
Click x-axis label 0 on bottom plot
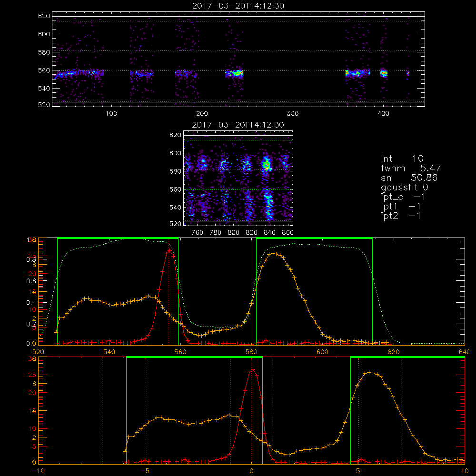pyautogui.click(x=251, y=471)
